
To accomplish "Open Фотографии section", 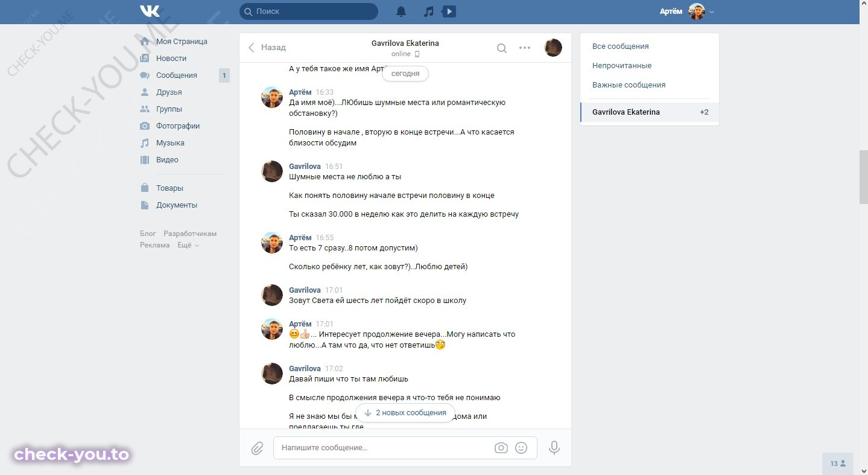I will [x=178, y=126].
